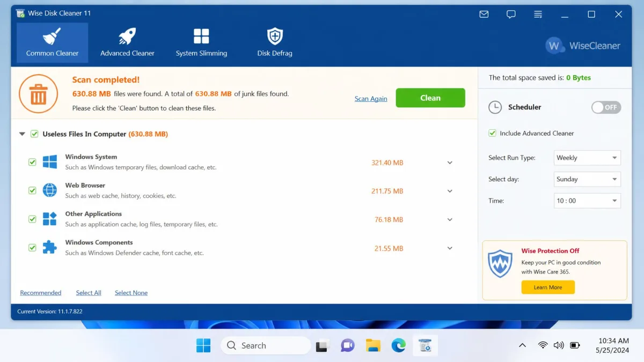Open the Time dropdown showing 10 : 00
The width and height of the screenshot is (644, 362).
(x=587, y=201)
